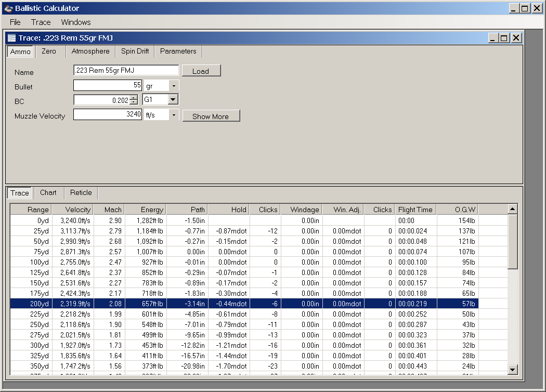Click the table scrollbar down arrow
Viewport: 546px width, 392px height.
(x=512, y=370)
